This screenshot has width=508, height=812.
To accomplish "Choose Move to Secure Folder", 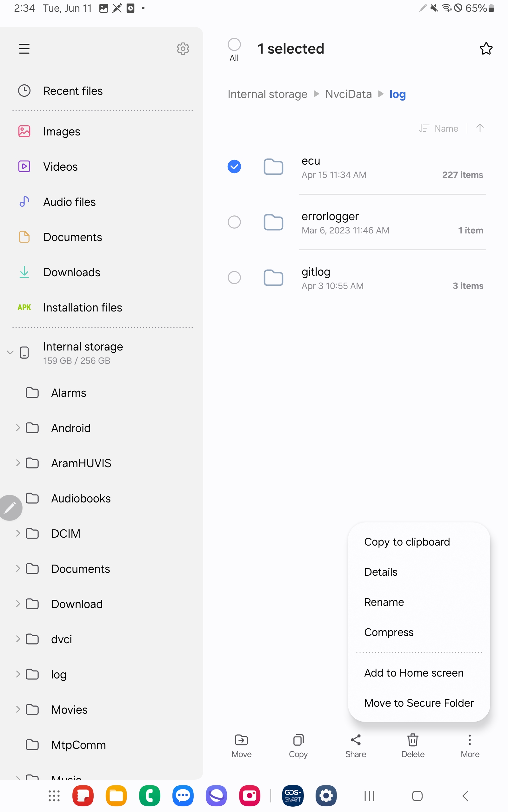I will [x=419, y=703].
